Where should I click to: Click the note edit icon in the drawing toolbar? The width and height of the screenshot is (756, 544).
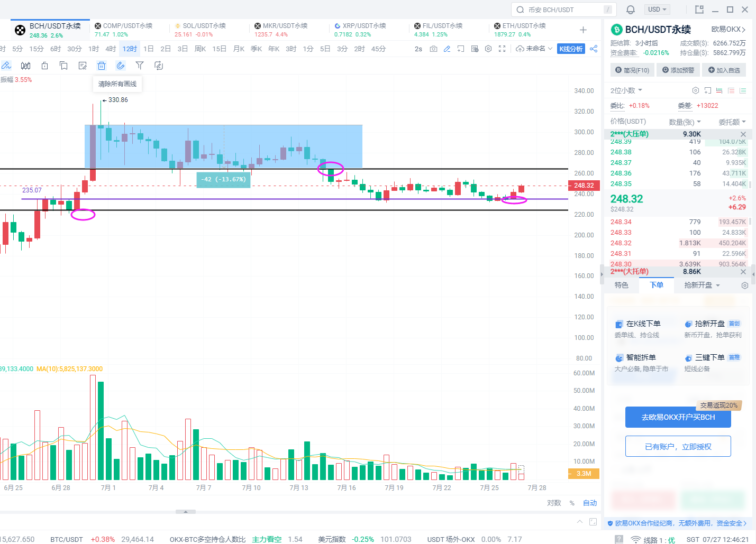click(83, 66)
